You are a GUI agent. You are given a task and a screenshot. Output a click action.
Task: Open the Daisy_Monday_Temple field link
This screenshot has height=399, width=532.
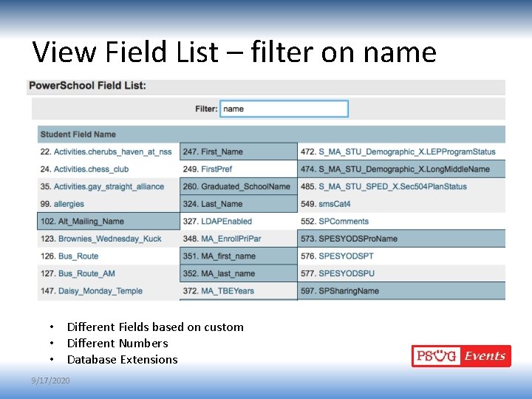point(100,291)
